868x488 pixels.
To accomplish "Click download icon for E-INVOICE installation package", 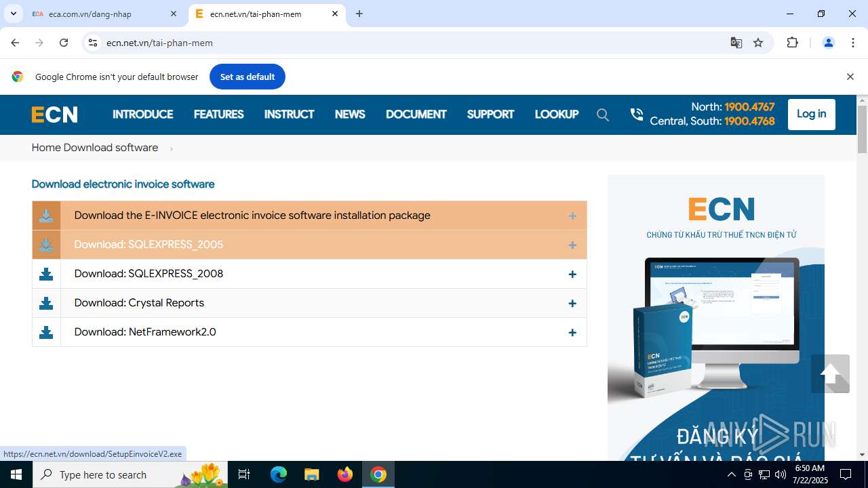I will (46, 216).
